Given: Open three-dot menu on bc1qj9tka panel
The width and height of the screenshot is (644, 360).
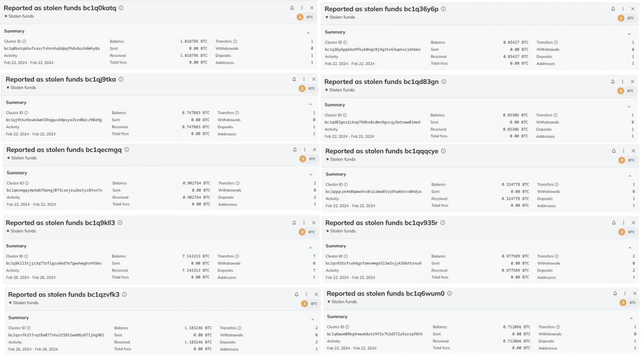Looking at the screenshot, I should [304, 79].
